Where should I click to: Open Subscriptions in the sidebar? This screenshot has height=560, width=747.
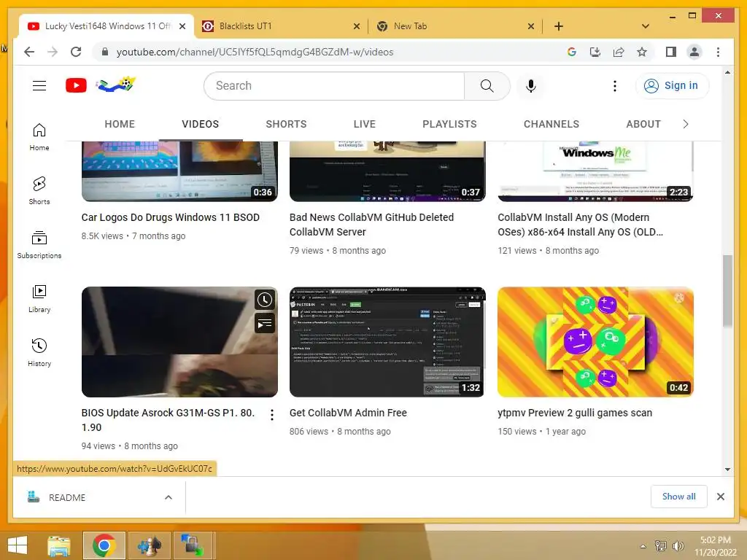(39, 244)
